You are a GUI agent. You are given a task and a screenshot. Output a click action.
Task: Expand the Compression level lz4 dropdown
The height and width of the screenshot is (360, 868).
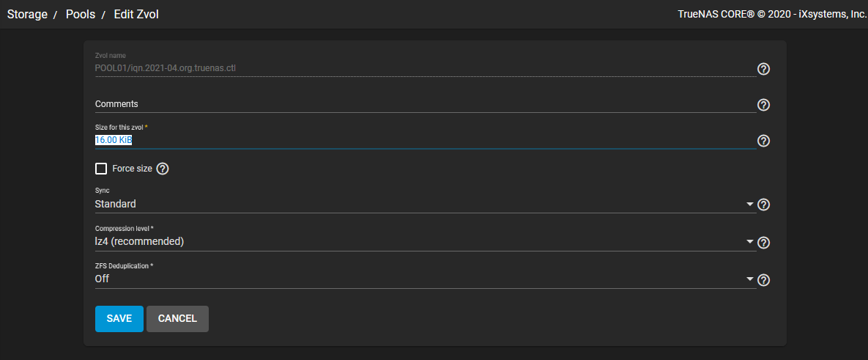click(x=425, y=242)
